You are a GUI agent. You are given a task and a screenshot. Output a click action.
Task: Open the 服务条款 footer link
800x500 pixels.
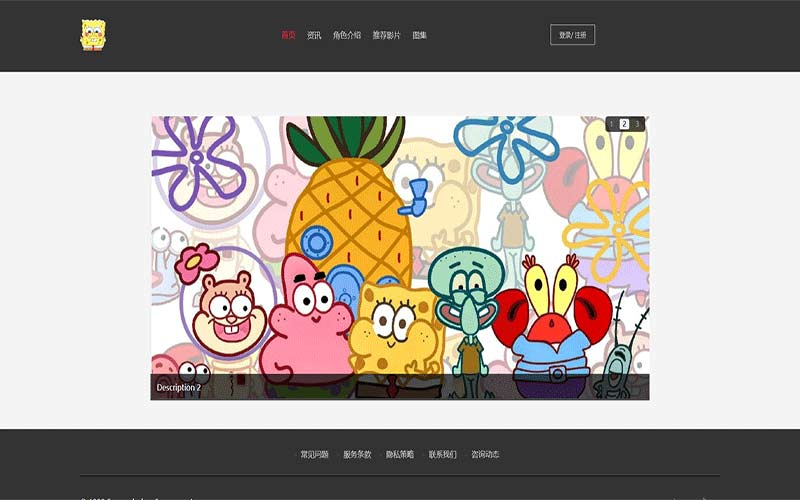pos(357,454)
